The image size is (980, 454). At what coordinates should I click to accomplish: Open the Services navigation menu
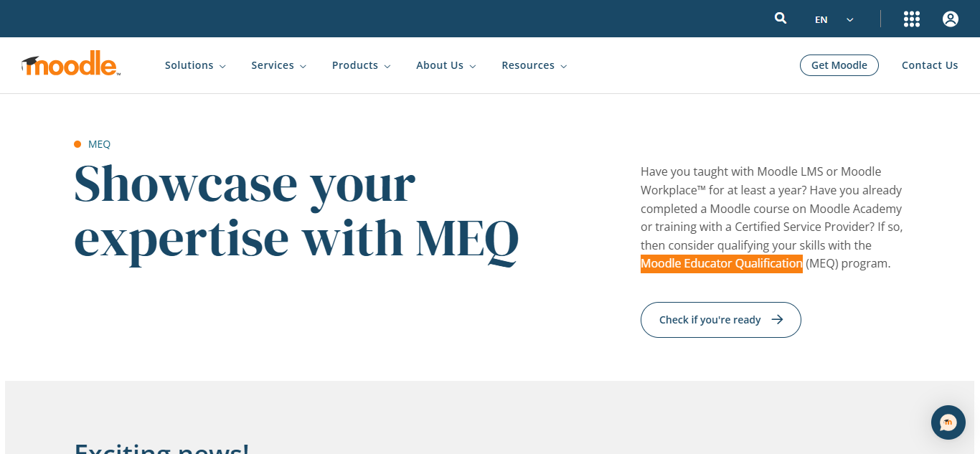pos(273,65)
